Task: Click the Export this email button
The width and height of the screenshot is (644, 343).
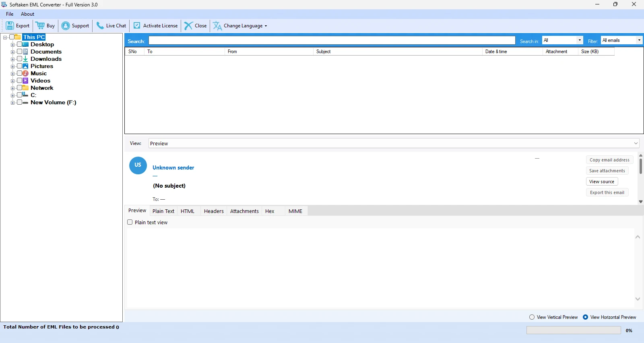Action: coord(607,192)
